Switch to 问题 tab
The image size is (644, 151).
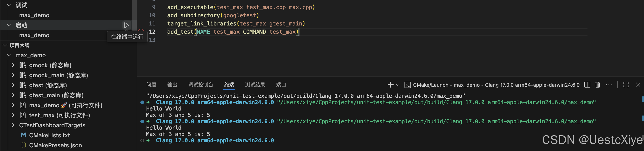[x=151, y=85]
